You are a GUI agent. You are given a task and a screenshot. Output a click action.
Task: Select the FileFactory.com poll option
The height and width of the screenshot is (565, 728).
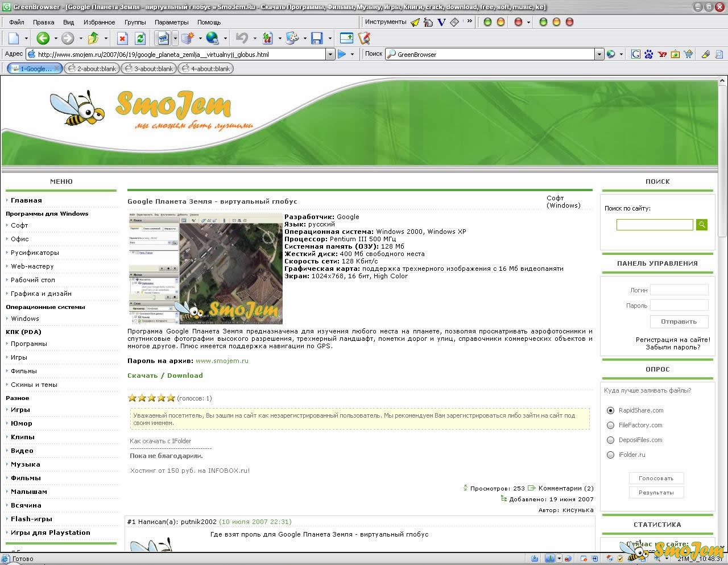[610, 425]
